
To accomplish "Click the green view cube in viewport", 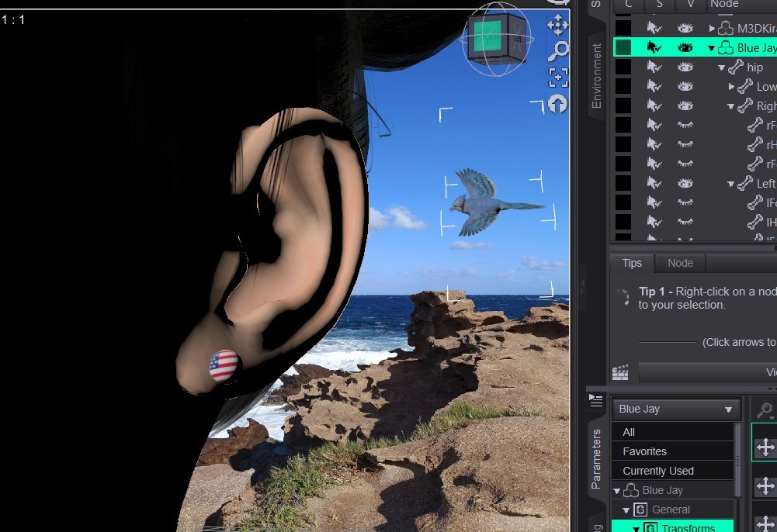I will coord(497,39).
